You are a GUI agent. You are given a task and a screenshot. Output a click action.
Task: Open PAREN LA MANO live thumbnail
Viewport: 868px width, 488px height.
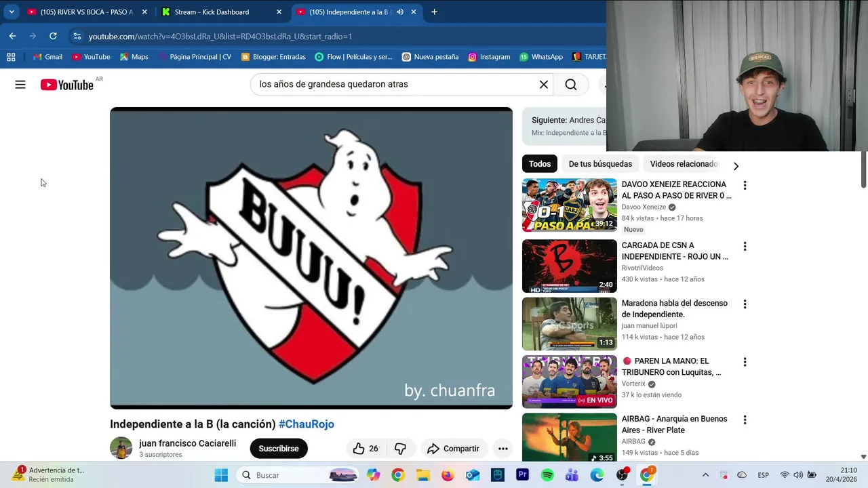pyautogui.click(x=570, y=382)
